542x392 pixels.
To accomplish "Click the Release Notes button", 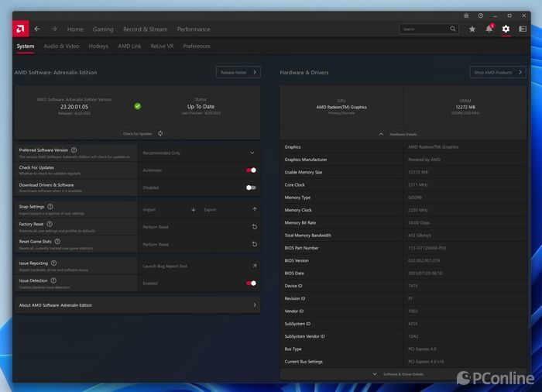I will click(238, 72).
